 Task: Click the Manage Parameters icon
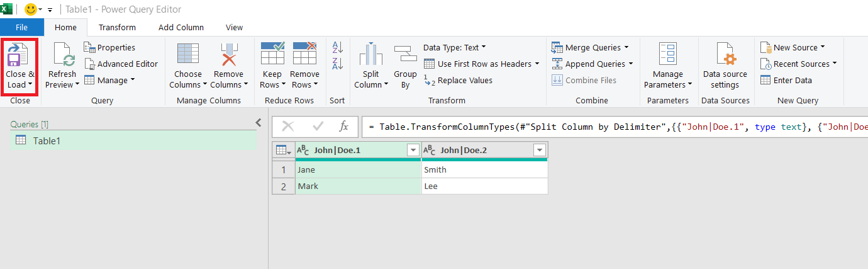click(667, 55)
